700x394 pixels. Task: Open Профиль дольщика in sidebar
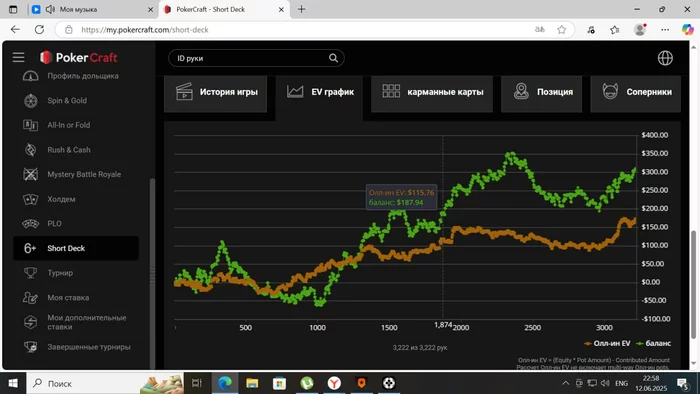[x=83, y=76]
